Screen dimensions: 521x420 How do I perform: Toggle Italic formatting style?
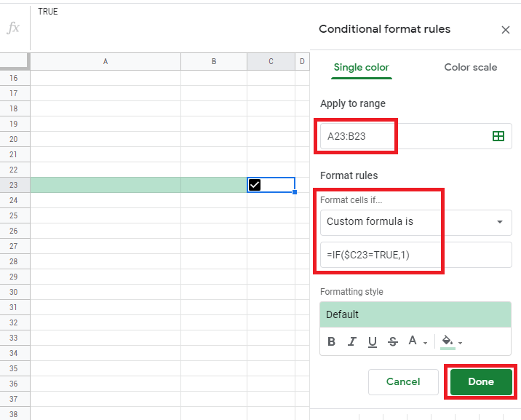pos(352,341)
